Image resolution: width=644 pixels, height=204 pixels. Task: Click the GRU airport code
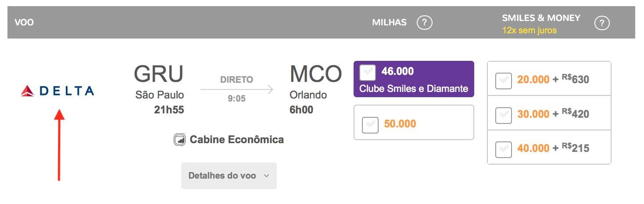159,74
